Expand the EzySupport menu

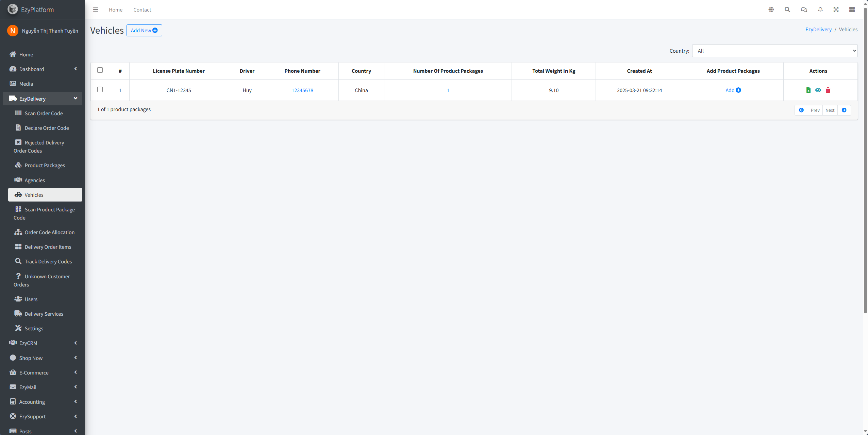[43, 416]
